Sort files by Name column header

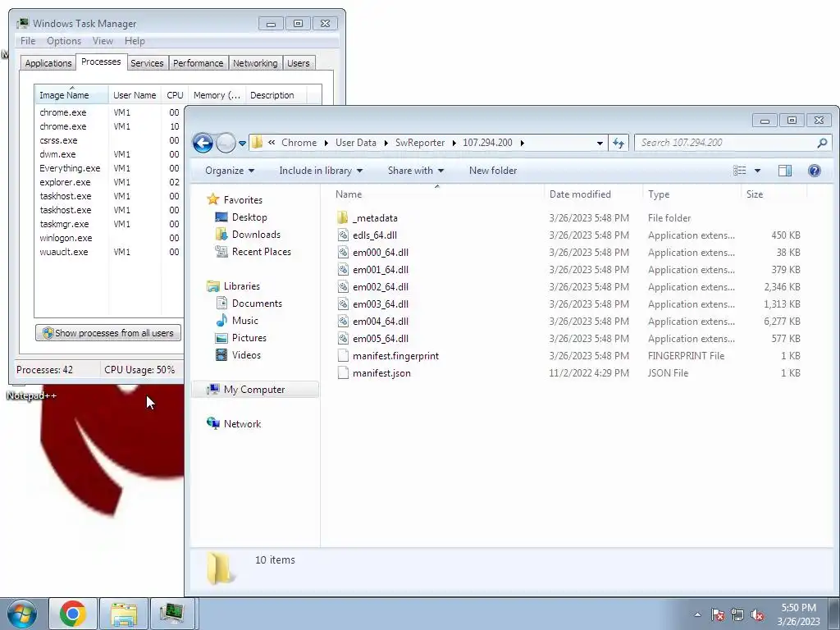(437, 194)
